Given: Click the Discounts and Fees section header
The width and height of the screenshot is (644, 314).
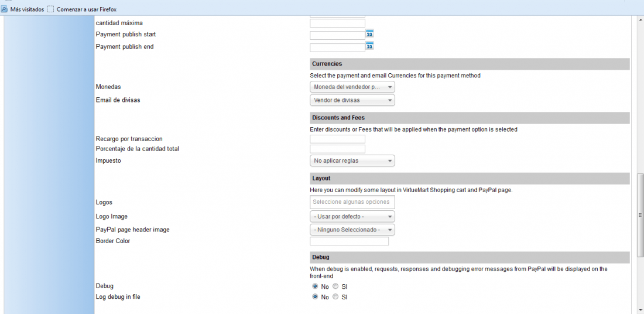Looking at the screenshot, I should 470,118.
